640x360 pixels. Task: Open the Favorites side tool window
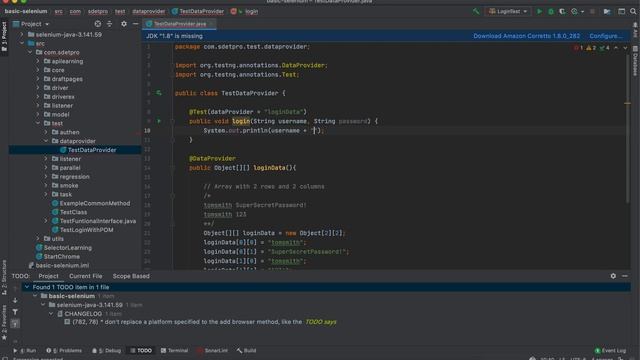[x=4, y=322]
